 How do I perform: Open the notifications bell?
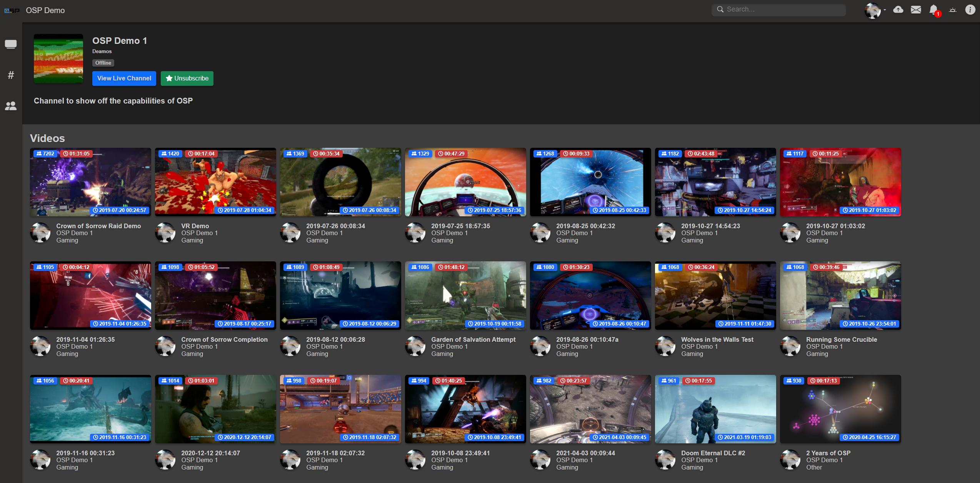click(933, 10)
